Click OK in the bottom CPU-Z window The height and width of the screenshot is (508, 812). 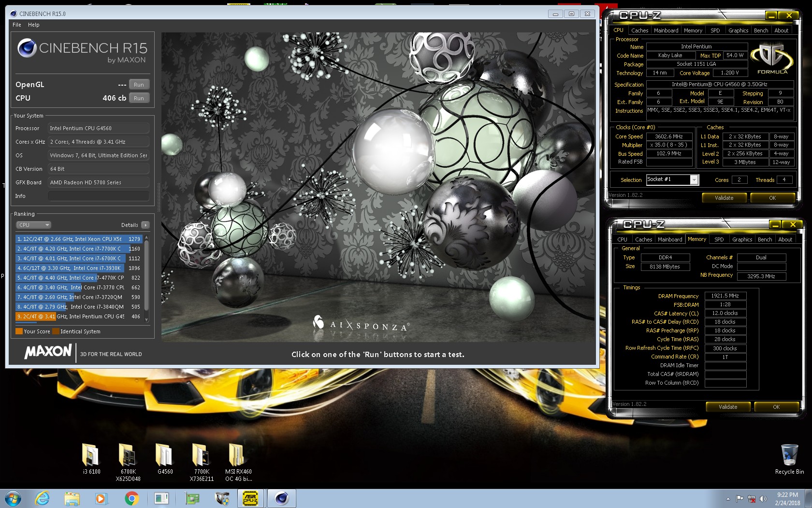coord(776,407)
